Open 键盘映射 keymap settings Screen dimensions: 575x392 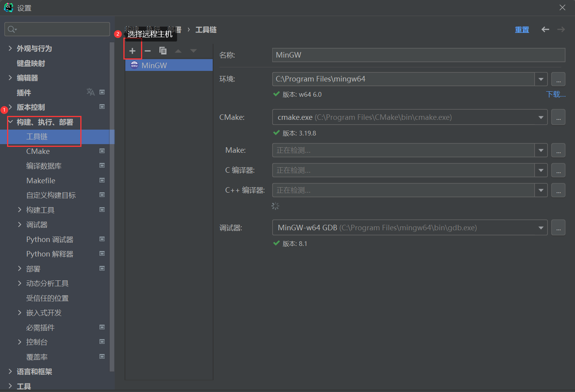click(31, 63)
